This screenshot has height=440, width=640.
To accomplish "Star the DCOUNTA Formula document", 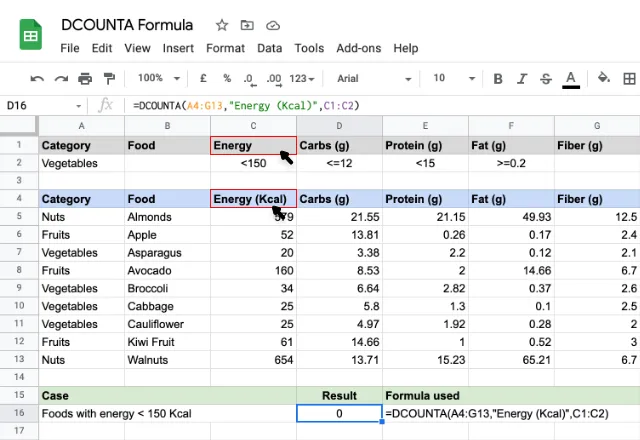I will tap(222, 25).
